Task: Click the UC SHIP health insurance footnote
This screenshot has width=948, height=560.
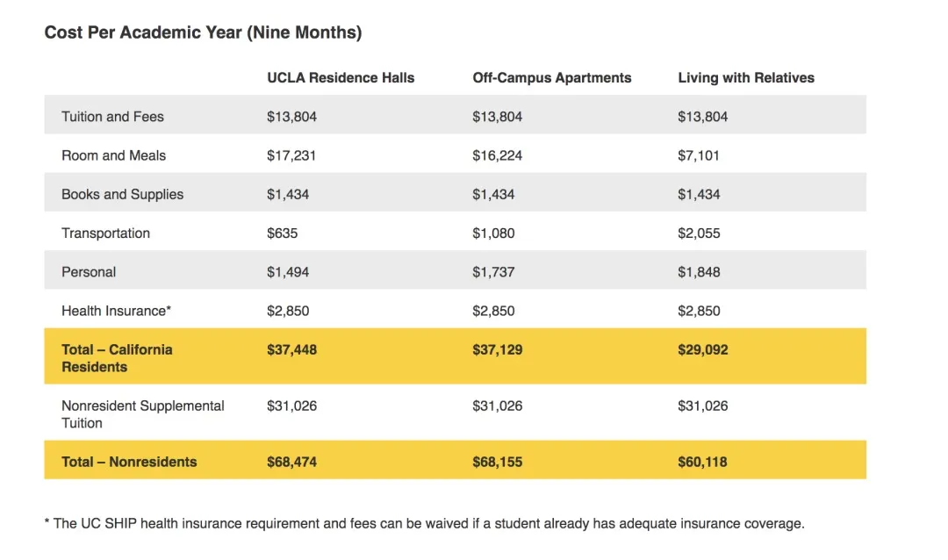Action: [424, 523]
